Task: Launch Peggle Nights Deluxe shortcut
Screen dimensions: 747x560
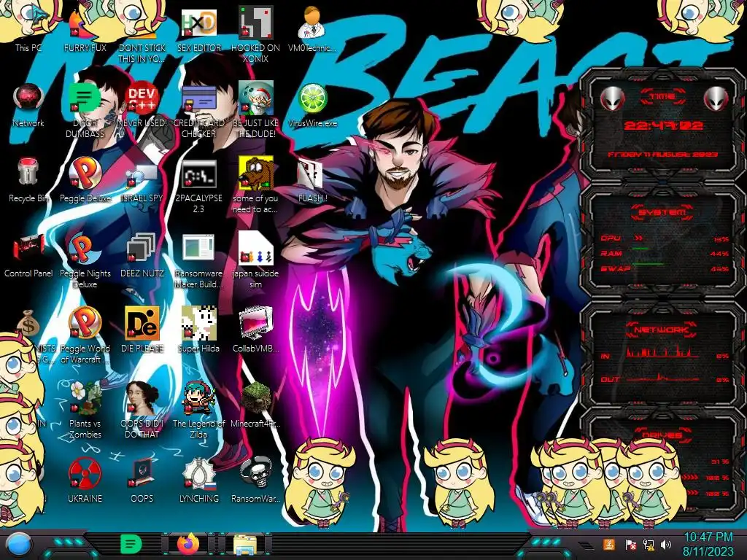Action: (85, 260)
